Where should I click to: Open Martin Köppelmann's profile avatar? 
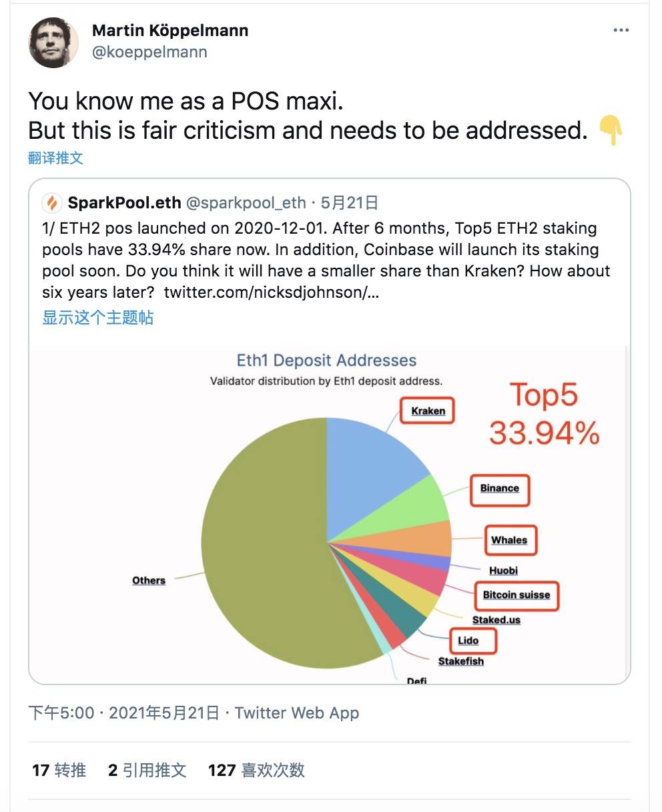[x=54, y=41]
